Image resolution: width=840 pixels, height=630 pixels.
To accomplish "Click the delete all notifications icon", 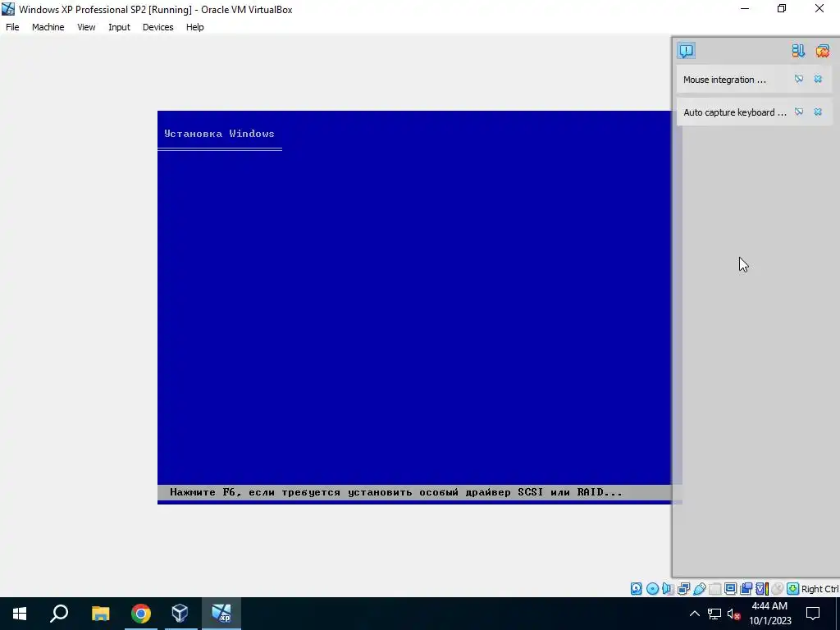I will [x=822, y=51].
